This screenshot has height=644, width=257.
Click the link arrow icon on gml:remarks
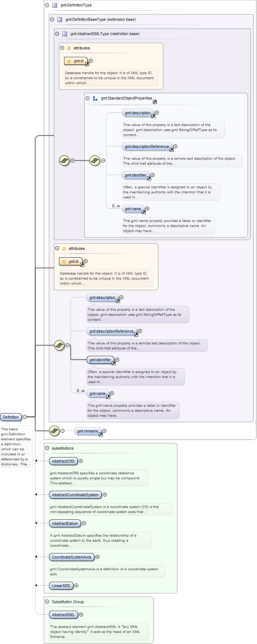tap(101, 434)
